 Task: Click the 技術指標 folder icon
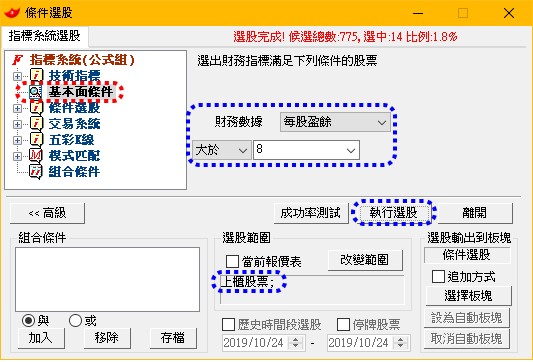pyautogui.click(x=36, y=75)
